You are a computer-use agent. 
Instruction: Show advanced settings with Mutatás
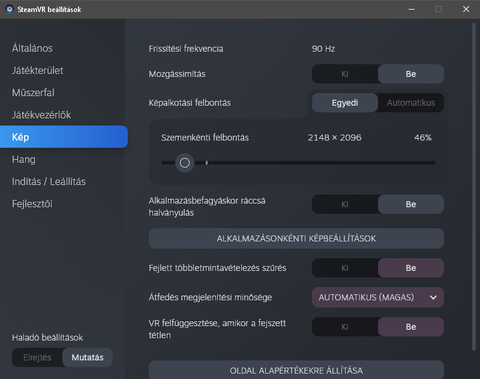87,358
